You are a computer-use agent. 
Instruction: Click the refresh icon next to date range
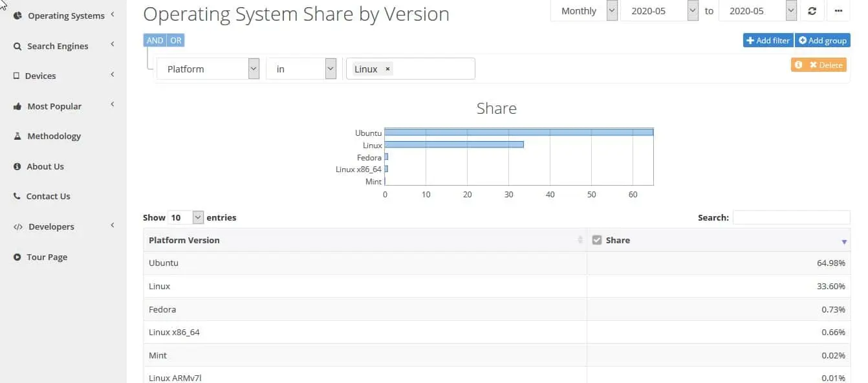click(x=812, y=11)
